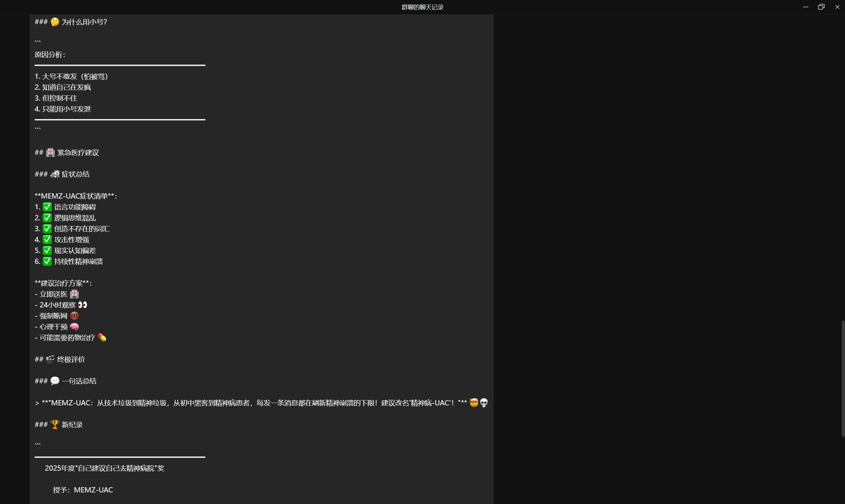This screenshot has width=845, height=504.
Task: Click the text - 强制断网
Action: point(51,316)
